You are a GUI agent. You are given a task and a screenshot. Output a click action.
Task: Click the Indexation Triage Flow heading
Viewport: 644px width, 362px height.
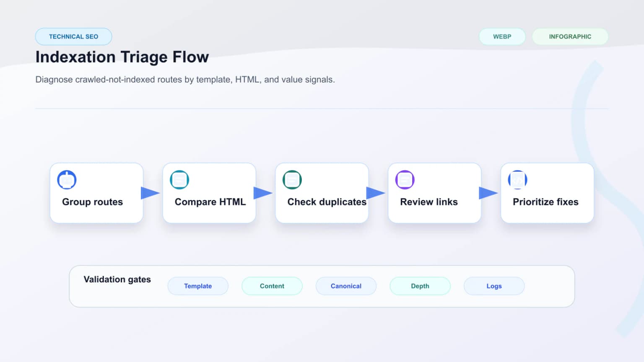(x=122, y=57)
